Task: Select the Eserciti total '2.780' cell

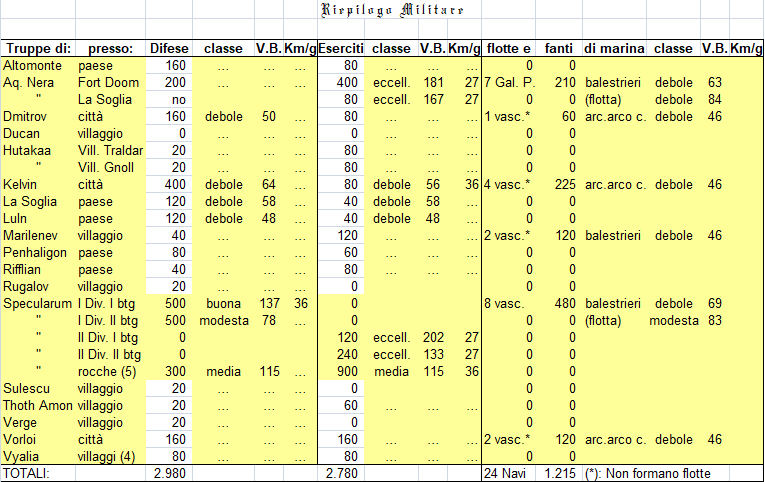Action: pos(342,473)
